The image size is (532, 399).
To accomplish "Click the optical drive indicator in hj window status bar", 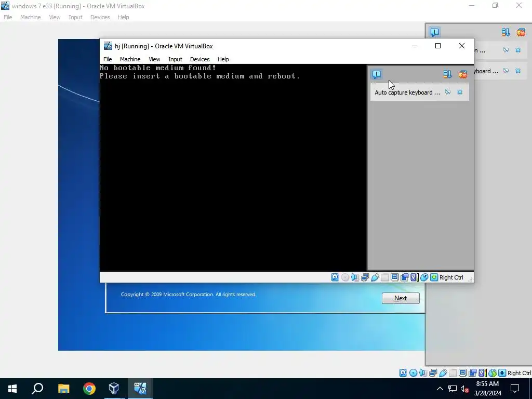I will click(345, 277).
